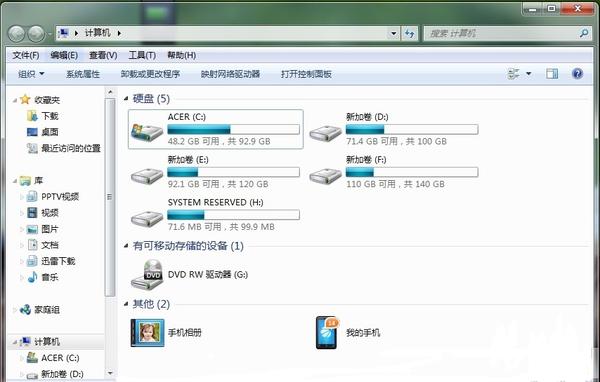Open the 工具(T) menu
600x382 pixels.
pyautogui.click(x=142, y=56)
